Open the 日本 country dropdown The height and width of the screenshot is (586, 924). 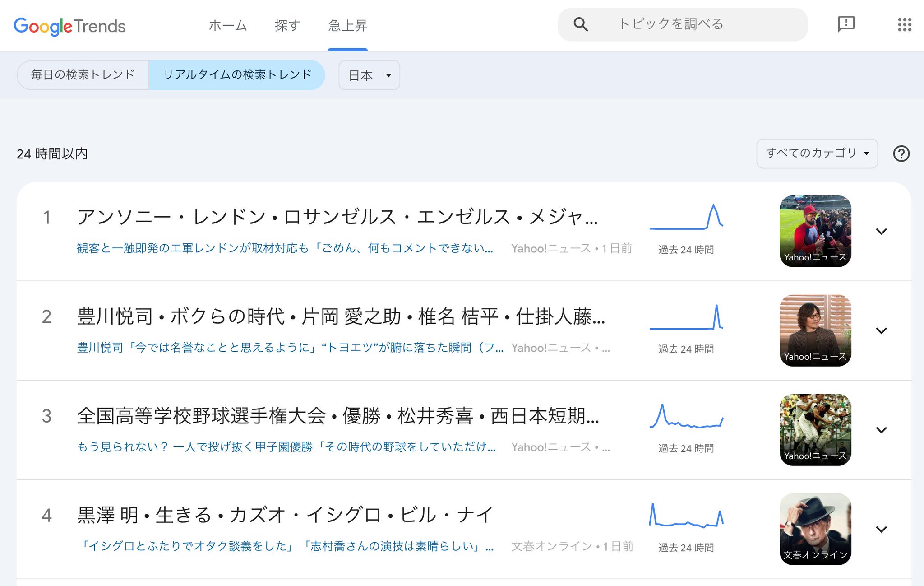369,75
